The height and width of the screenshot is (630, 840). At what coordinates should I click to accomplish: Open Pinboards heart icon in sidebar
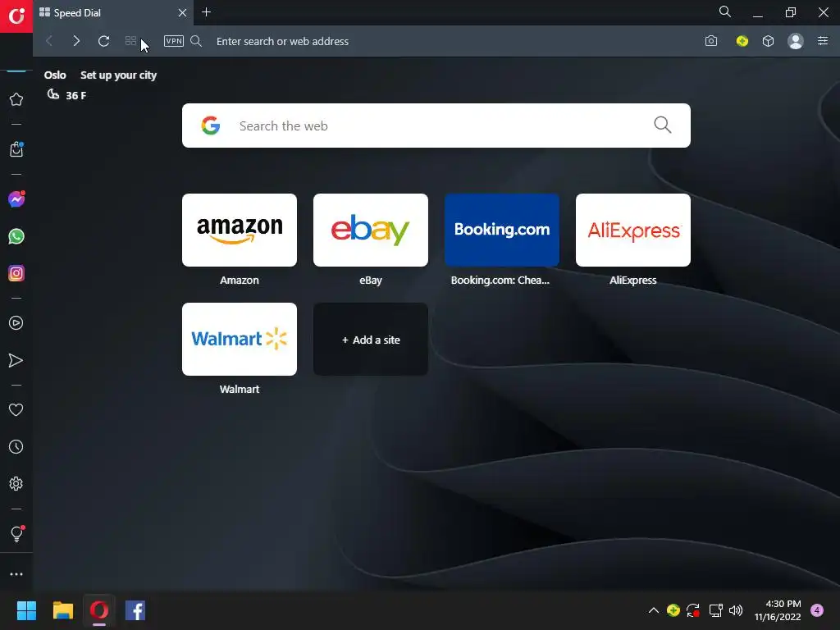click(16, 410)
